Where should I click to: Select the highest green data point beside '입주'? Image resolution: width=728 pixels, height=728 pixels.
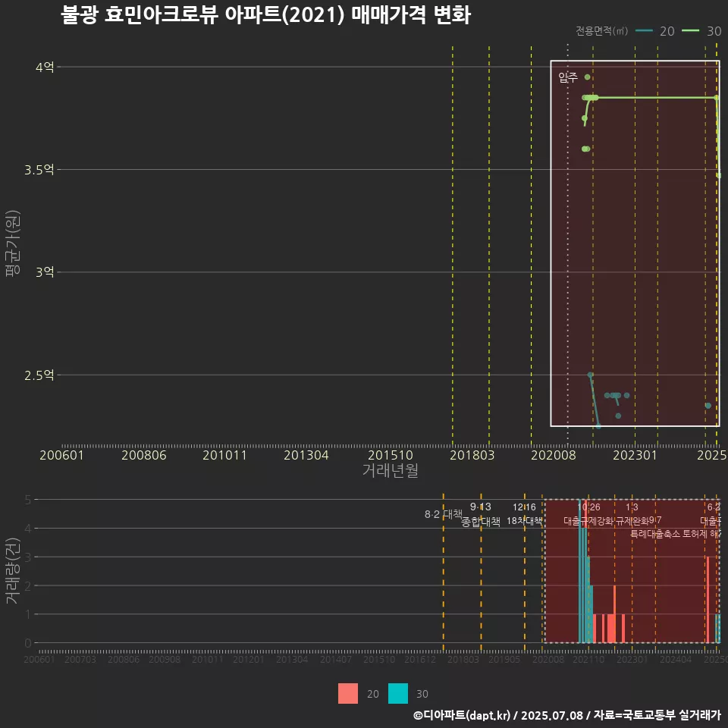tap(587, 77)
